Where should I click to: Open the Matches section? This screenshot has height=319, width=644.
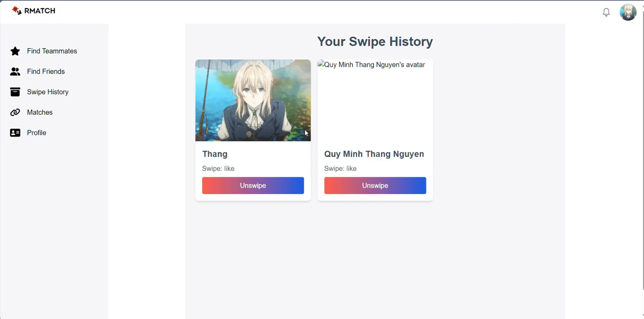tap(40, 112)
